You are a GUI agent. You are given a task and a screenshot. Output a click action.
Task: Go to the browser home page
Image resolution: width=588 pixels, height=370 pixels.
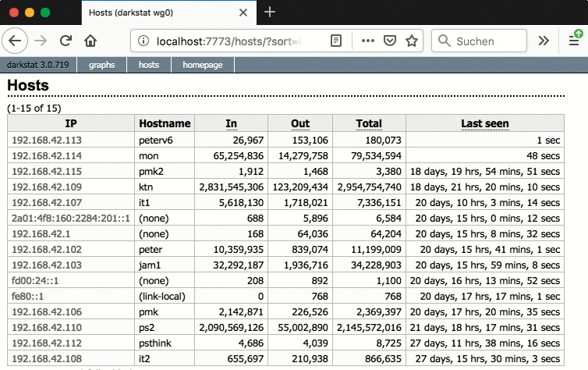point(91,41)
